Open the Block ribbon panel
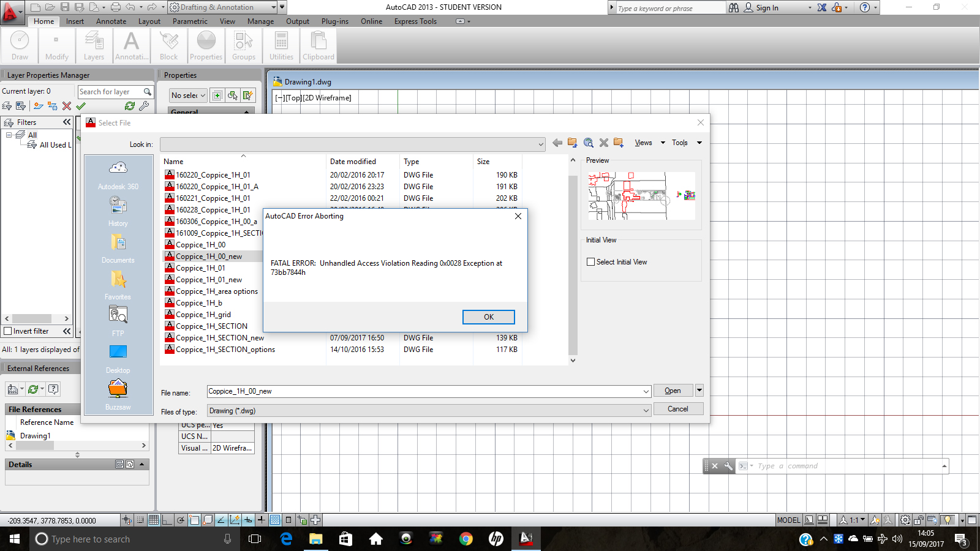980x551 pixels. (168, 46)
